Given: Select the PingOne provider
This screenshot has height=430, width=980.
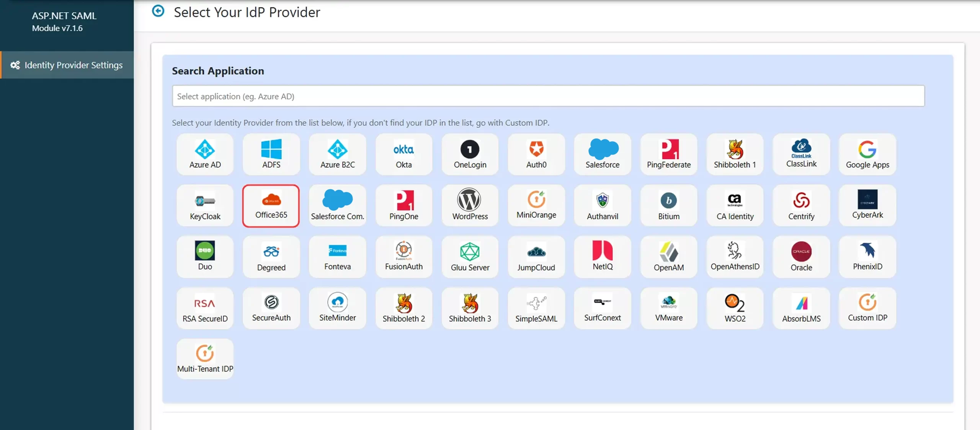Looking at the screenshot, I should pos(403,206).
